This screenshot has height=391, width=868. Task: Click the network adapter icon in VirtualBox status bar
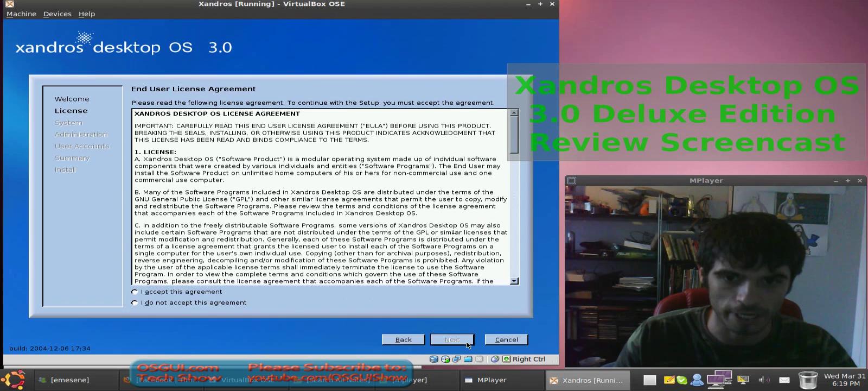(457, 359)
